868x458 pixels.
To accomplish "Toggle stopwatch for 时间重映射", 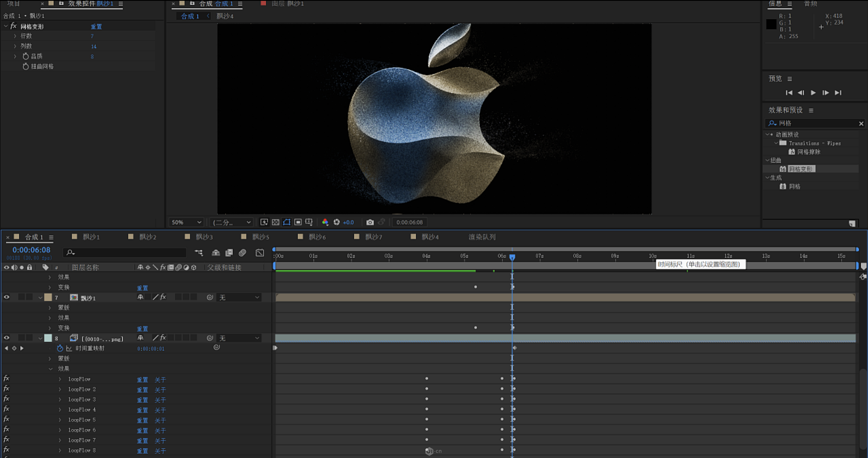I will (60, 348).
